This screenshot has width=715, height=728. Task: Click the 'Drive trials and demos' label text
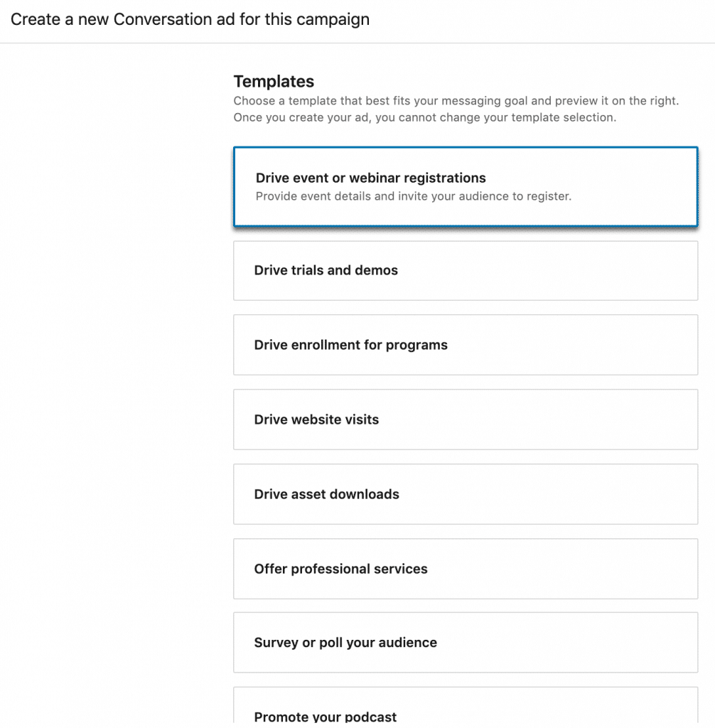pos(326,271)
